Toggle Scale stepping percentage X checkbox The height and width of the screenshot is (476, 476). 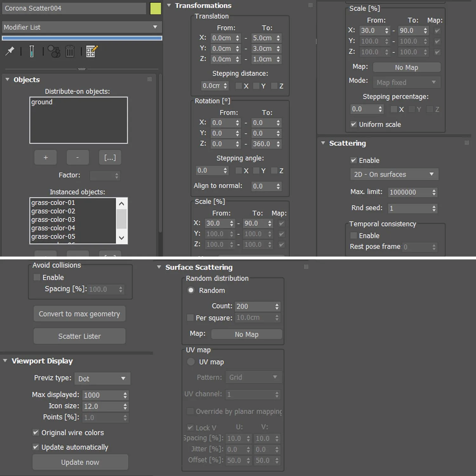click(394, 109)
